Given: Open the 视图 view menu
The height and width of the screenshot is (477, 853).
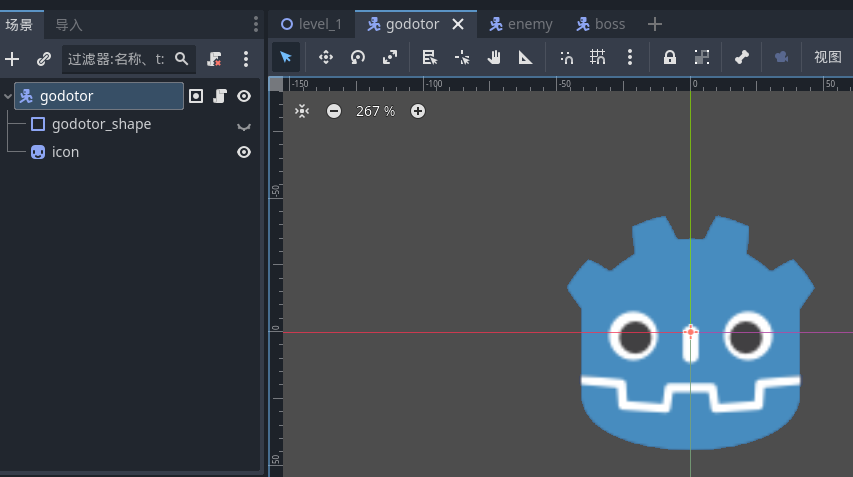Looking at the screenshot, I should point(827,58).
